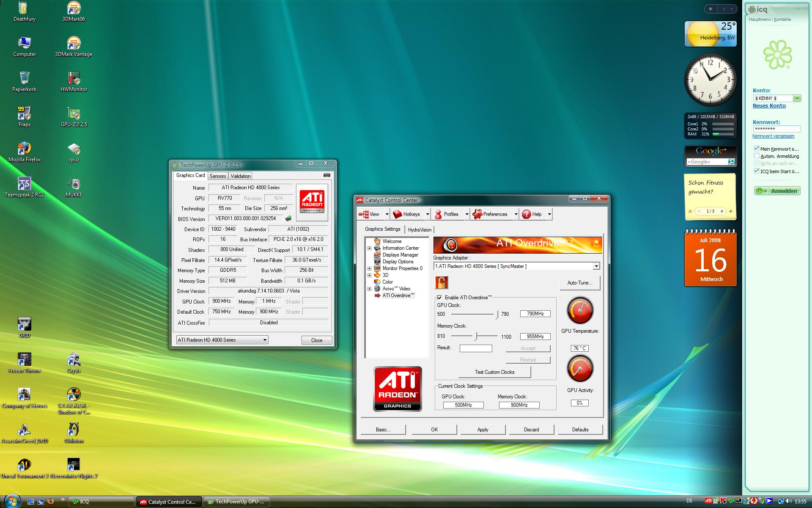
Task: Click the GPU-Z screenshot camera icon
Action: (x=326, y=175)
